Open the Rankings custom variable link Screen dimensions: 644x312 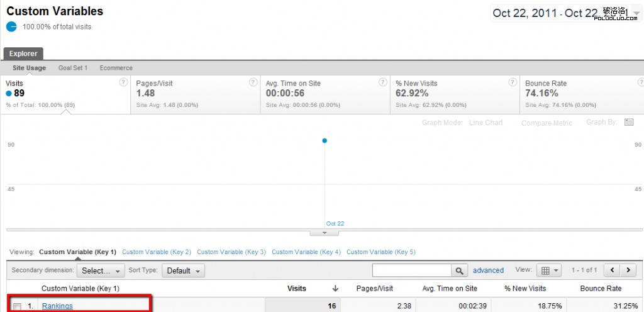(x=57, y=306)
